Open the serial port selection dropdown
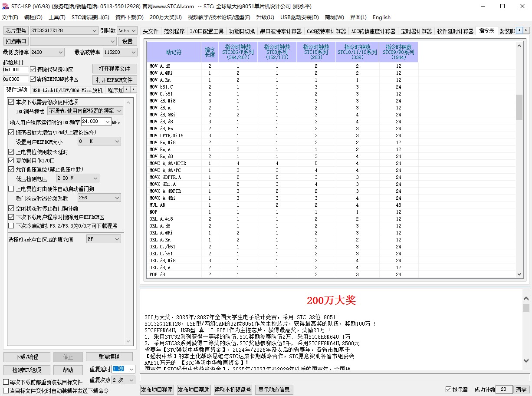Image resolution: width=532 pixels, height=396 pixels. click(73, 41)
